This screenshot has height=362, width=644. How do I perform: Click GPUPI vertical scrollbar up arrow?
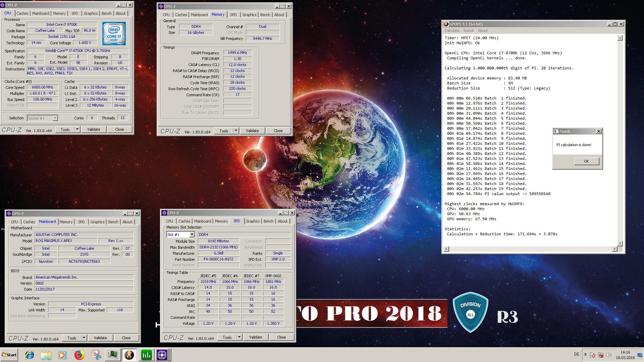[x=620, y=38]
